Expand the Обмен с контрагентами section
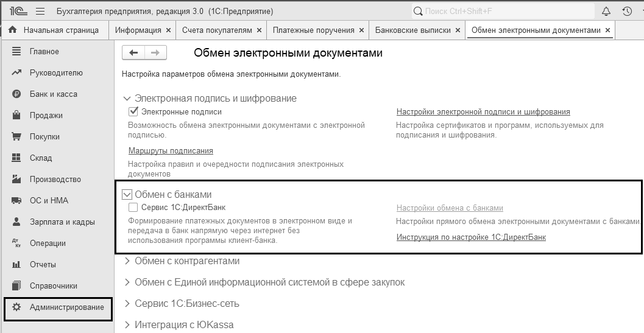 (127, 261)
